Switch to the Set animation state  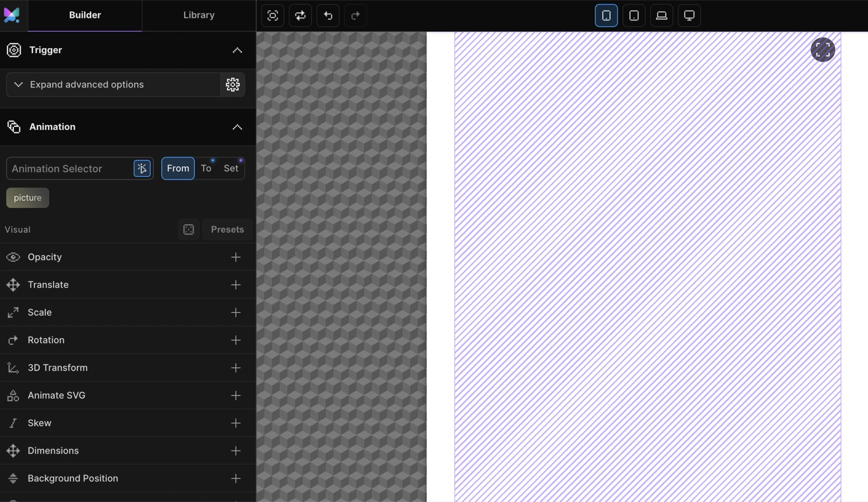pos(231,168)
